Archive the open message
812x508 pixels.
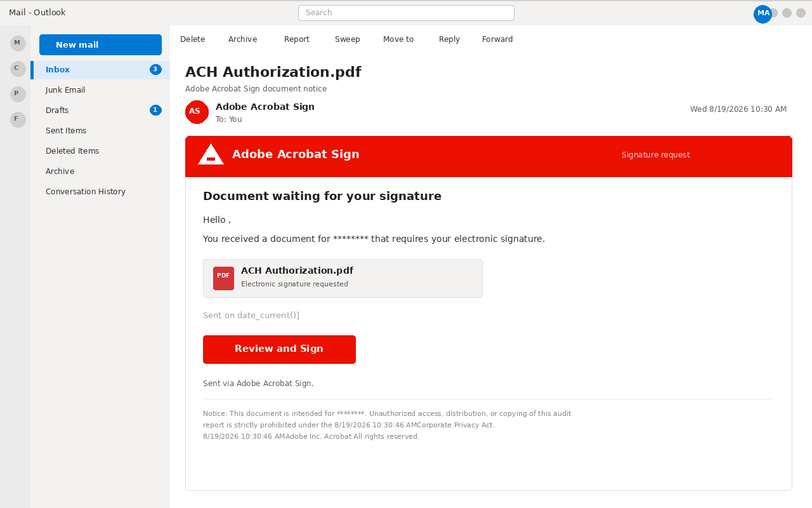pos(242,39)
